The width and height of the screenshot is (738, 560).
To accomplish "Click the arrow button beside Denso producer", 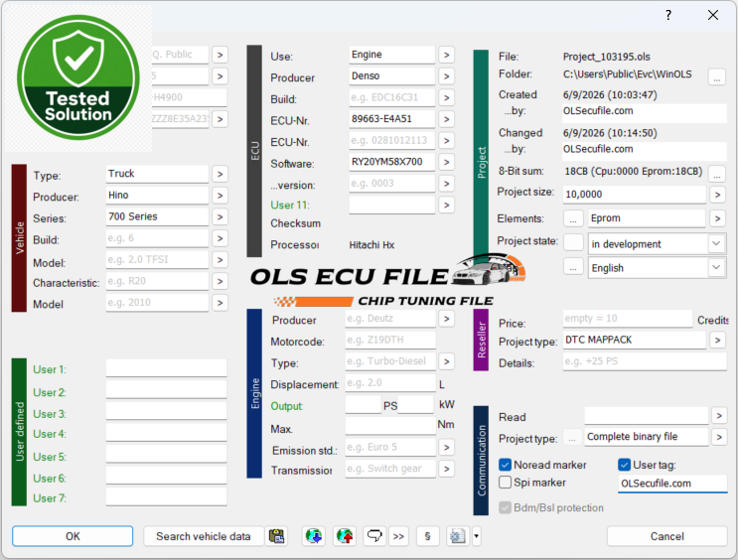I will point(446,76).
